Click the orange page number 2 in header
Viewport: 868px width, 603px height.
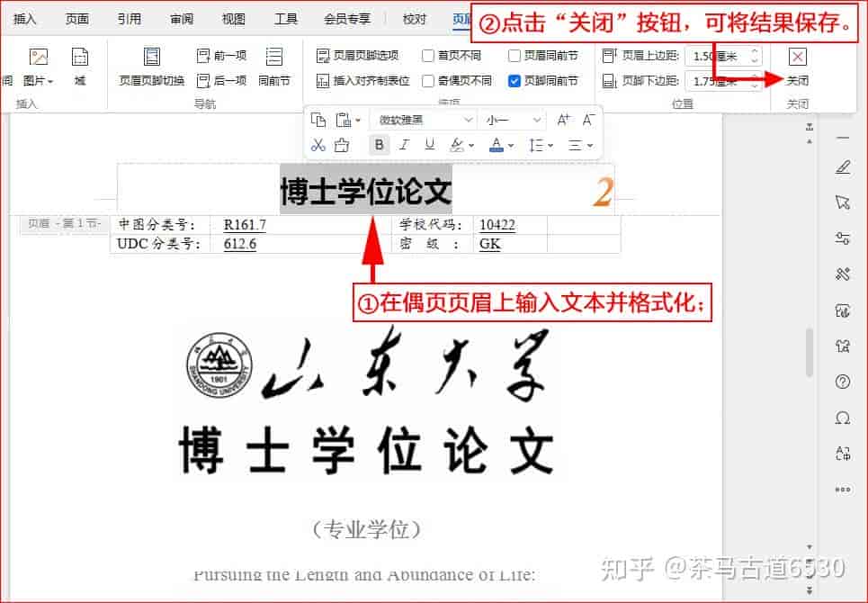tap(604, 193)
